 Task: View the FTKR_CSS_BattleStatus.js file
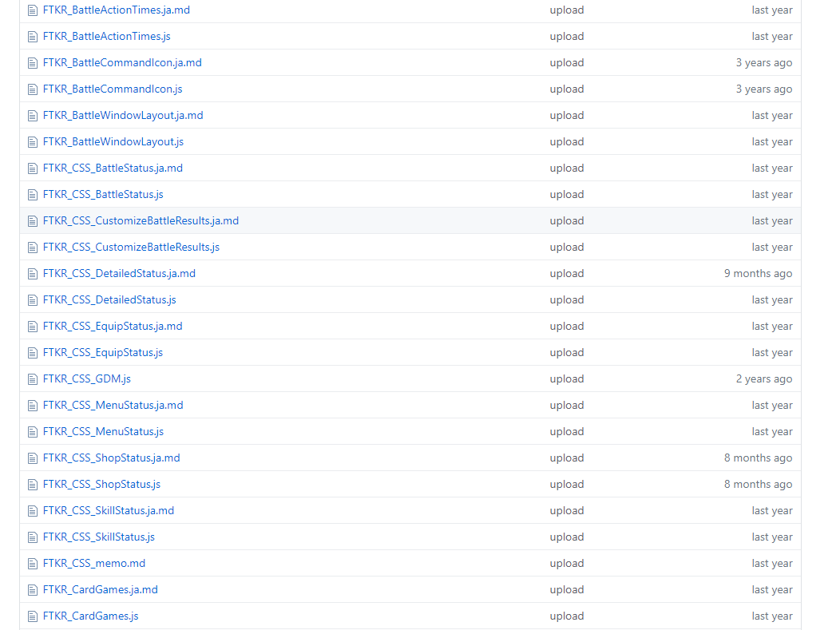pos(103,195)
